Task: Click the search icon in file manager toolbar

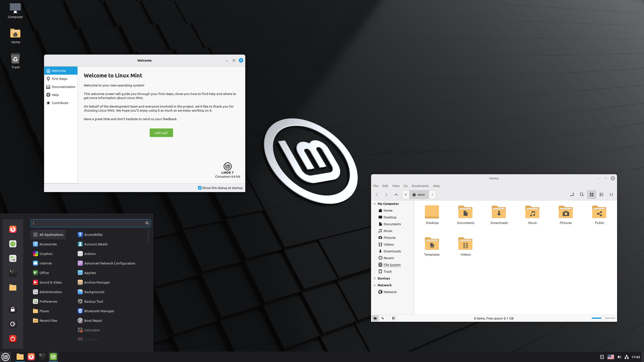Action: (582, 195)
